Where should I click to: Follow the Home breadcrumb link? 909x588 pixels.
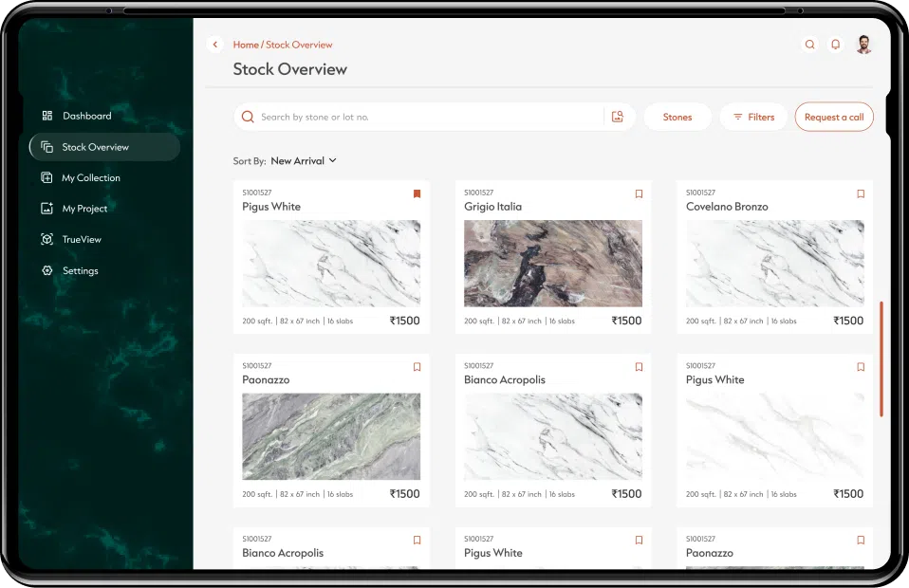[x=246, y=45]
